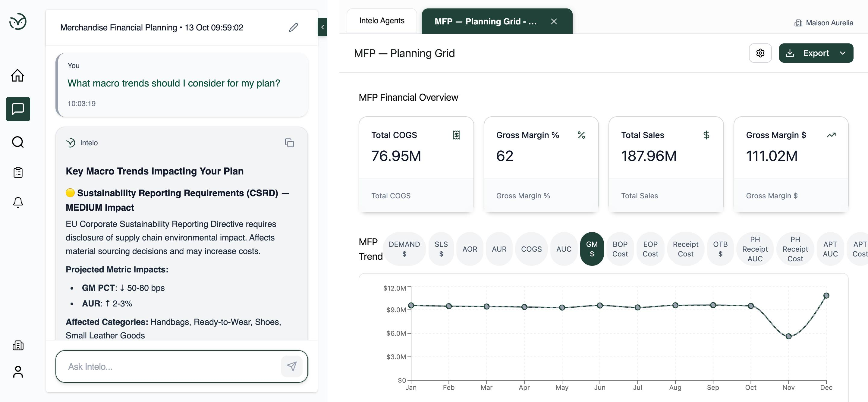Screen dimensions: 868x402
Task: Select the PH Receipt AUC metric
Action: click(755, 249)
